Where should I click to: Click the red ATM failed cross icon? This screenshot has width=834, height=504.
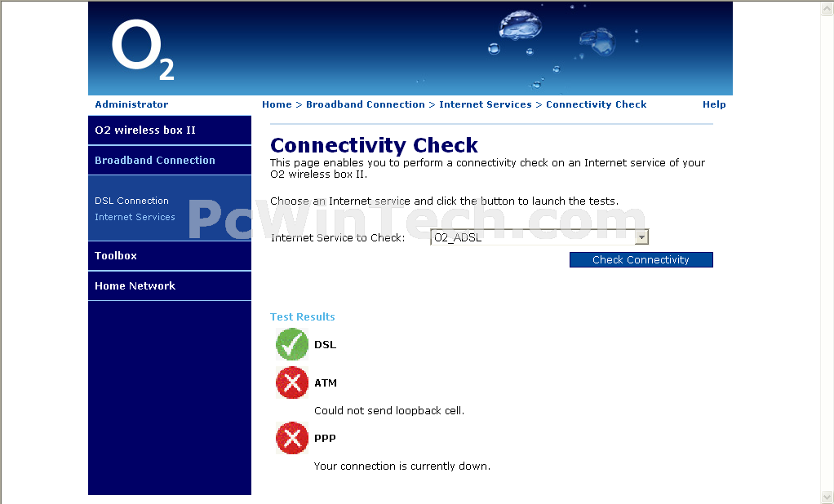click(292, 382)
